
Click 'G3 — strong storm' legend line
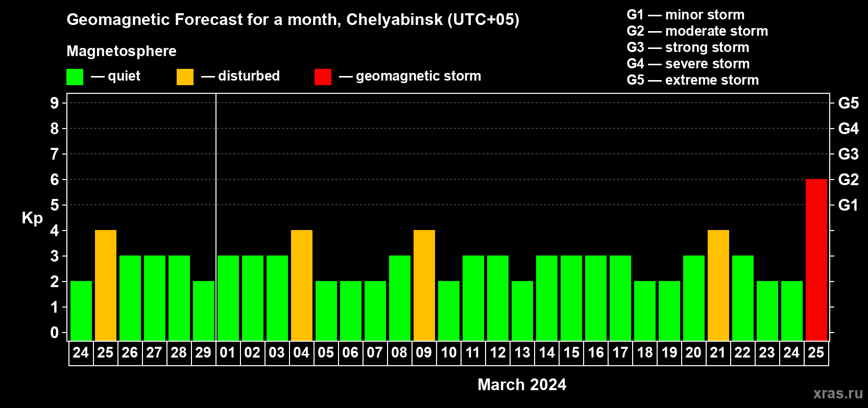click(x=688, y=47)
